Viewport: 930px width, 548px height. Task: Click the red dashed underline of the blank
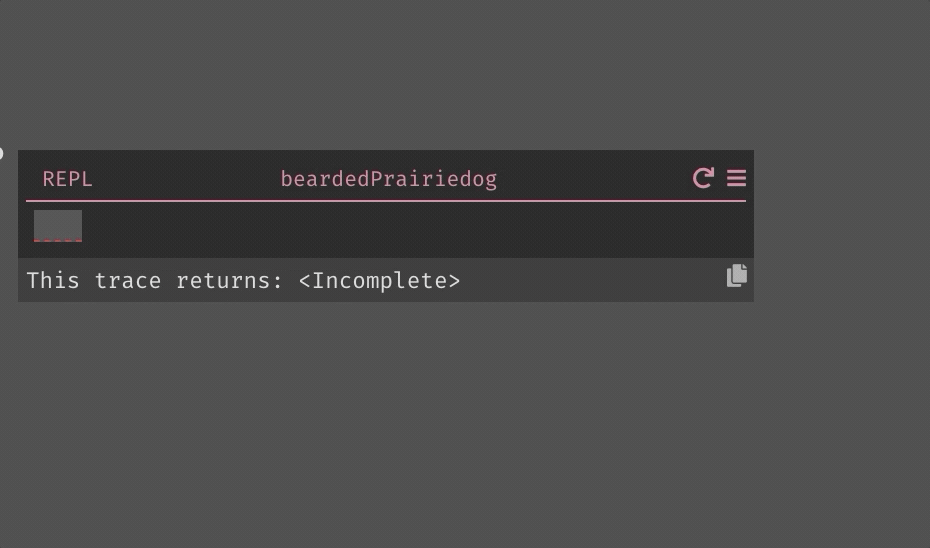tap(58, 240)
